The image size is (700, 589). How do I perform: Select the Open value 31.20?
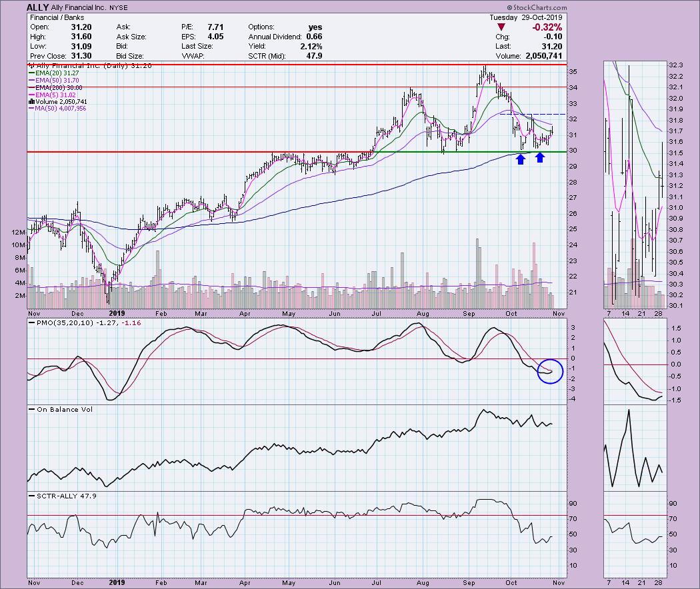(x=81, y=27)
